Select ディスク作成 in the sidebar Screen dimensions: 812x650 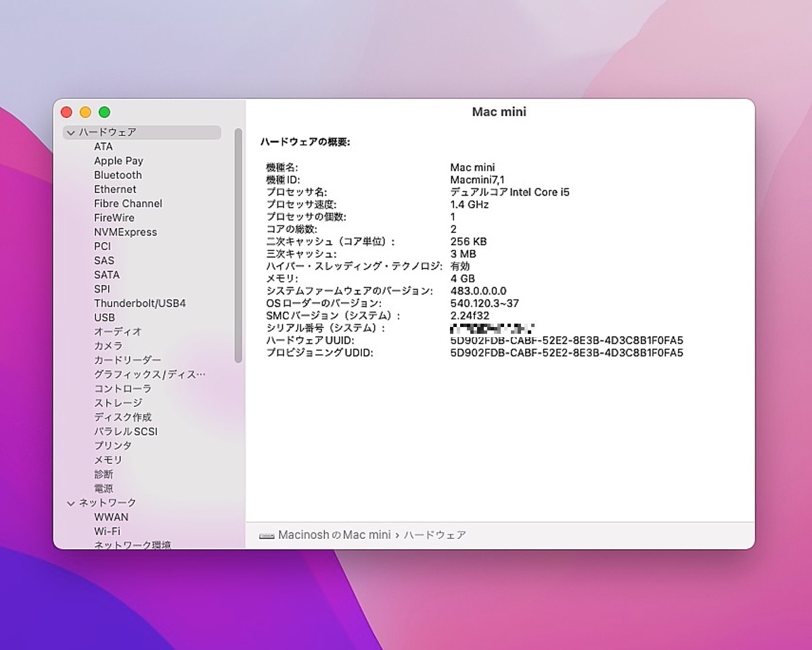coord(122,417)
